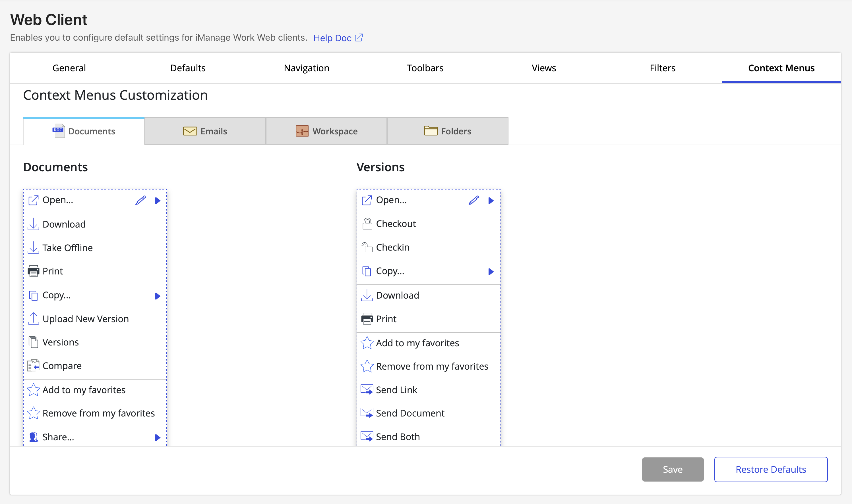Click the Take Offline icon

(33, 247)
